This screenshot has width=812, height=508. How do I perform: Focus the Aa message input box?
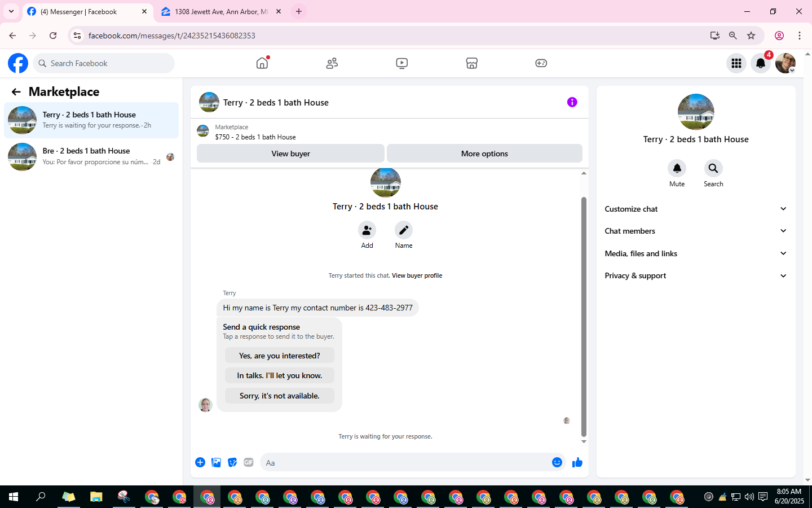405,462
